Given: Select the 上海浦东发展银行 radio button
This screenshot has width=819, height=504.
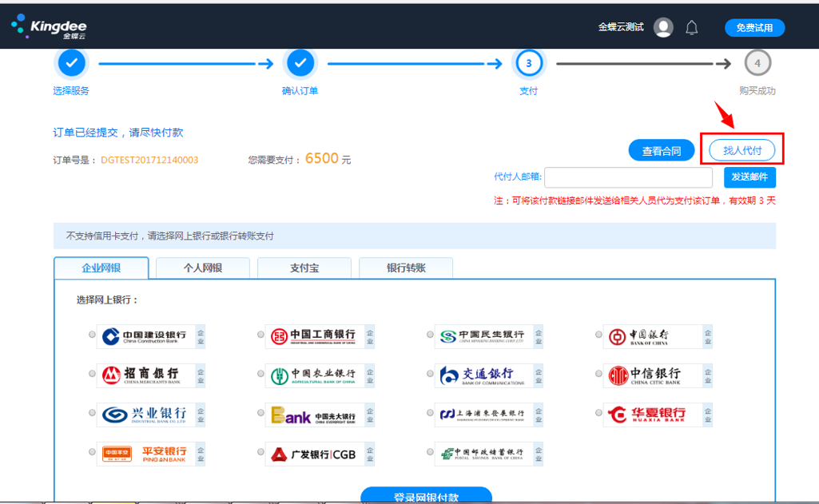Looking at the screenshot, I should [x=430, y=413].
